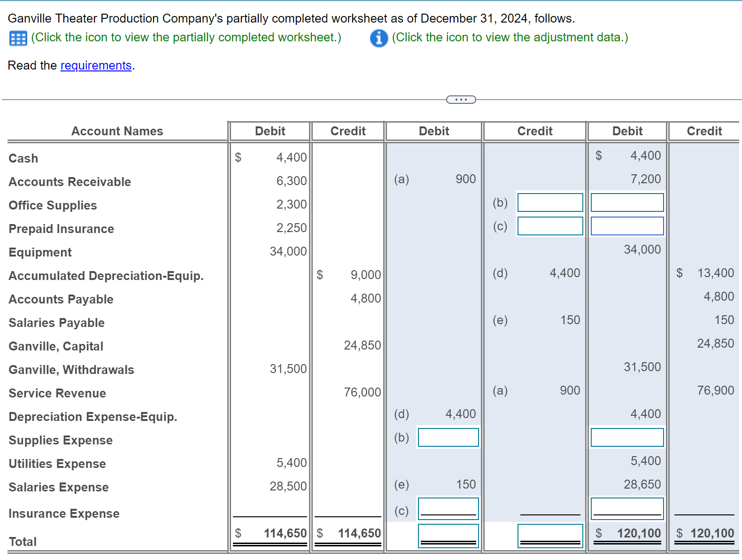The image size is (742, 560).
Task: Click the Total row label
Action: pyautogui.click(x=23, y=542)
